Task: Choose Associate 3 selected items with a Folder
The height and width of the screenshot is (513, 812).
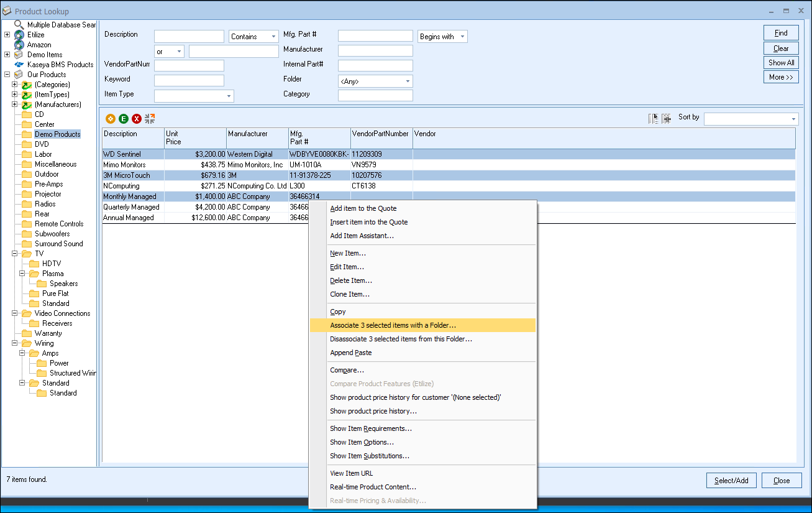Action: click(393, 325)
